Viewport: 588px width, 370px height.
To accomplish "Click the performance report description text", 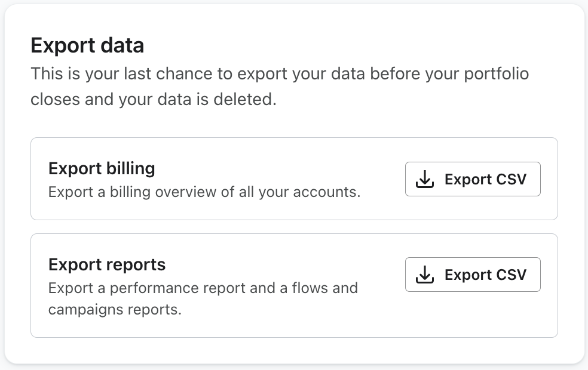I will (x=203, y=288).
